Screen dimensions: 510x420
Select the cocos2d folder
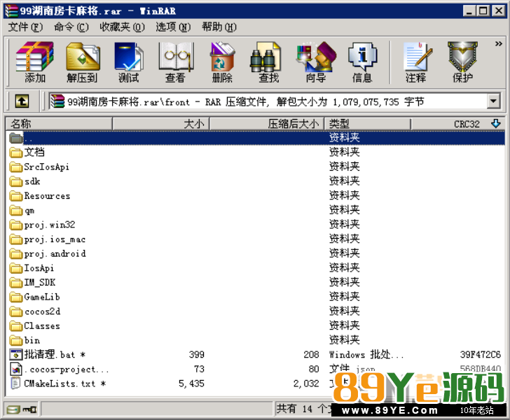pyautogui.click(x=35, y=311)
